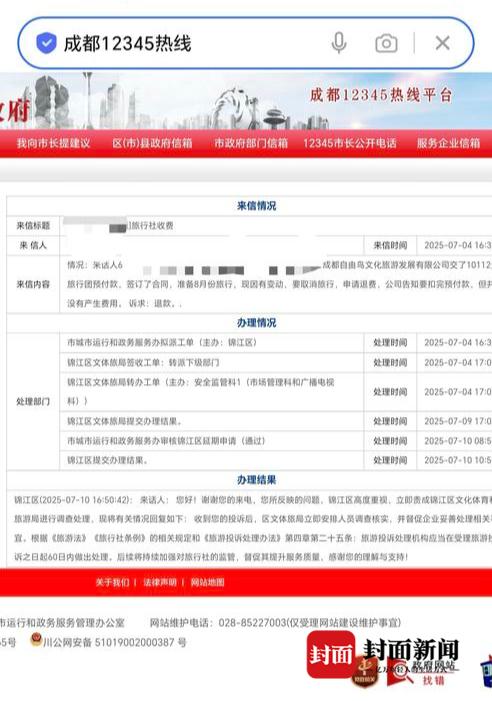Select the 区(市)县政府信箱 navigation tab
Viewport: 492px width, 701px height.
click(152, 144)
